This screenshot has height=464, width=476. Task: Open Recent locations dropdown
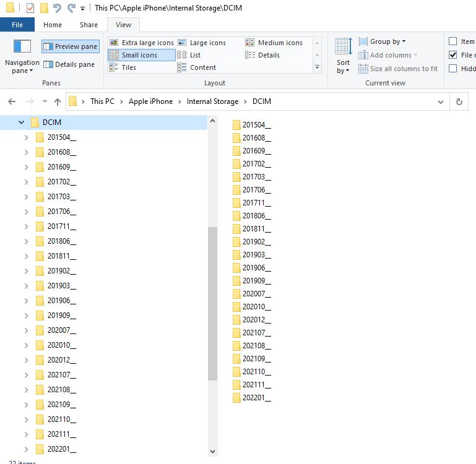click(45, 101)
